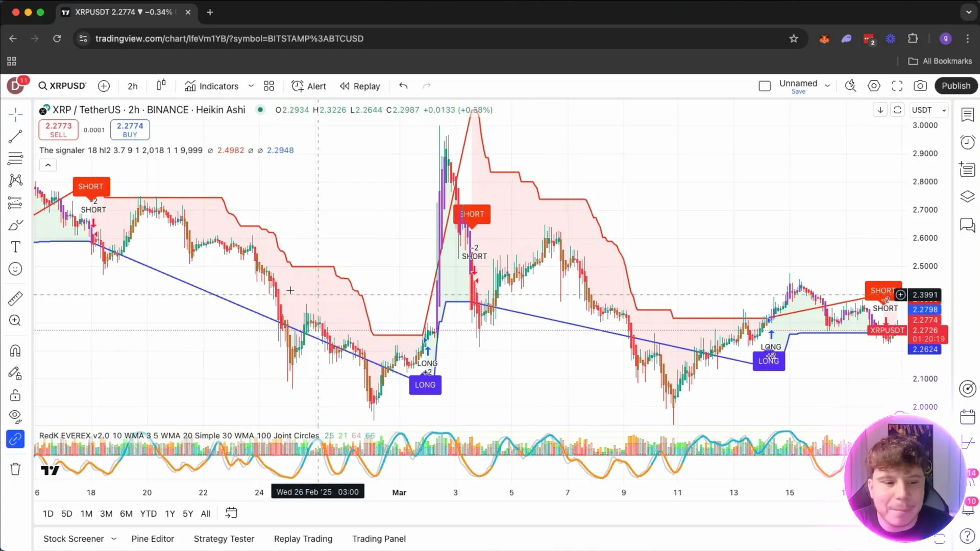This screenshot has height=551, width=980.
Task: Start bar Replay mode
Action: (x=360, y=86)
